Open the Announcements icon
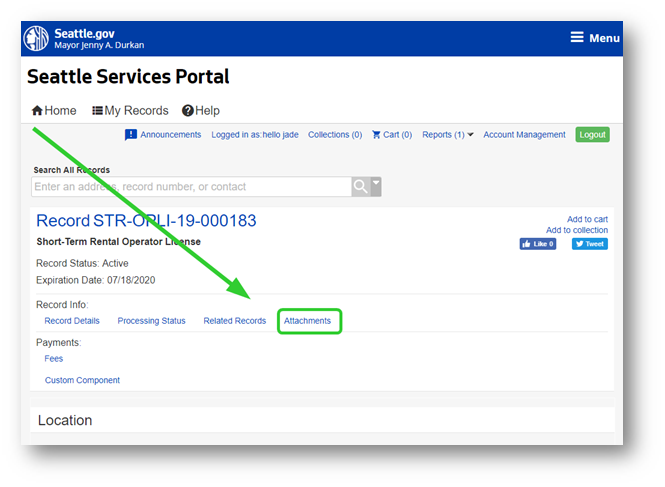This screenshot has height=487, width=665. click(x=131, y=135)
